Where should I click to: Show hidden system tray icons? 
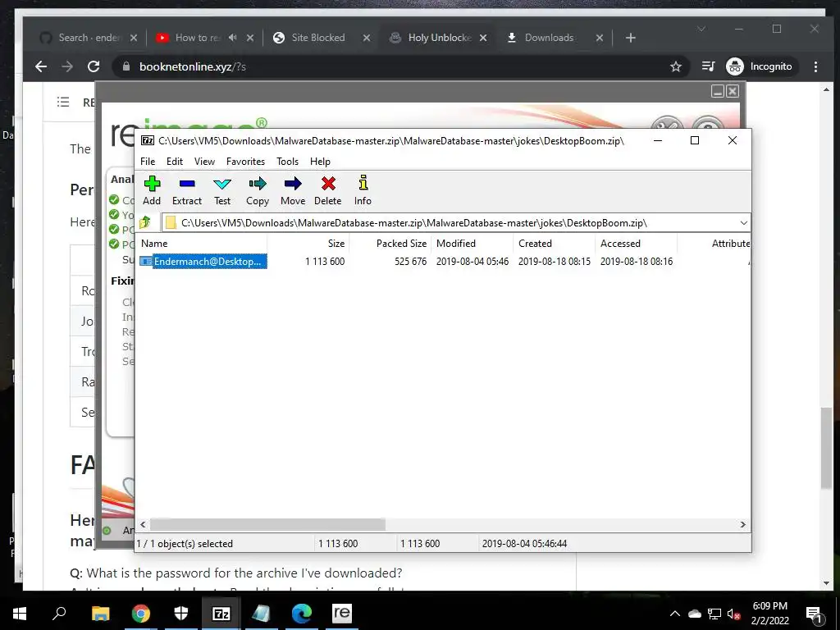click(675, 614)
